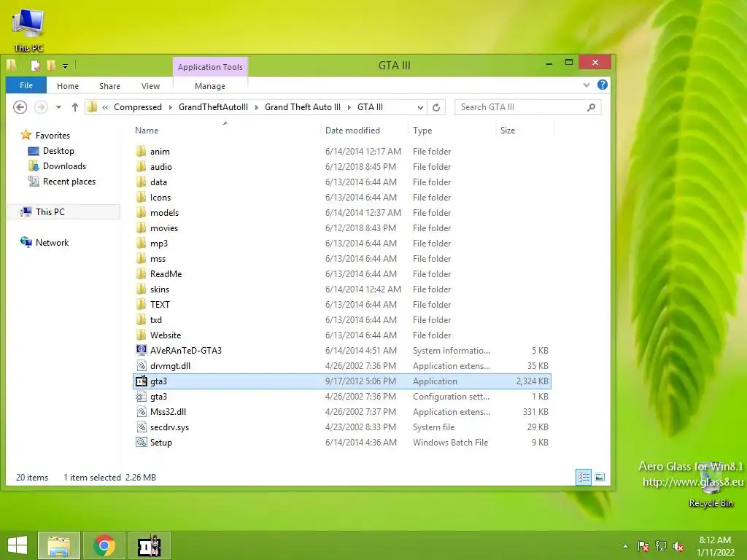This screenshot has width=747, height=560.
Task: Switch to the View ribbon tab
Action: [150, 86]
